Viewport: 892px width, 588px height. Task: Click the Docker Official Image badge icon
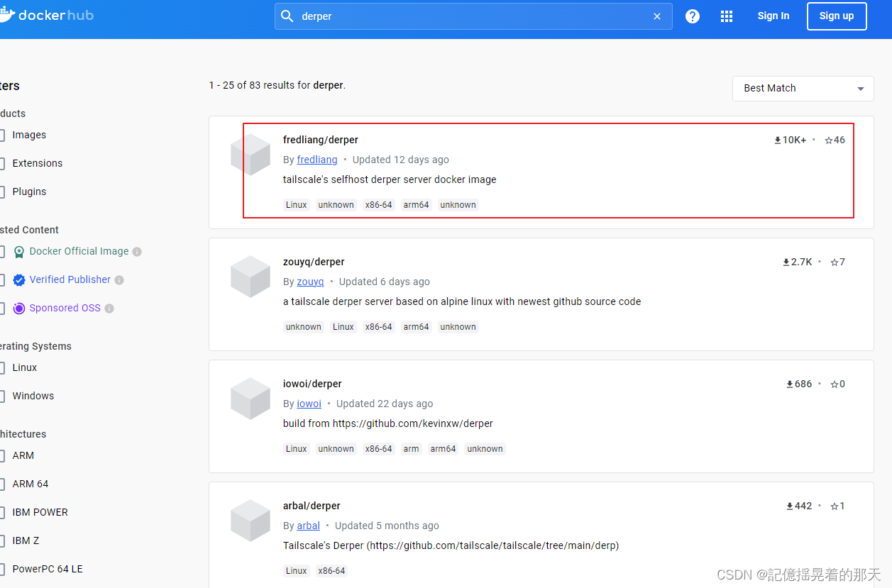[19, 252]
